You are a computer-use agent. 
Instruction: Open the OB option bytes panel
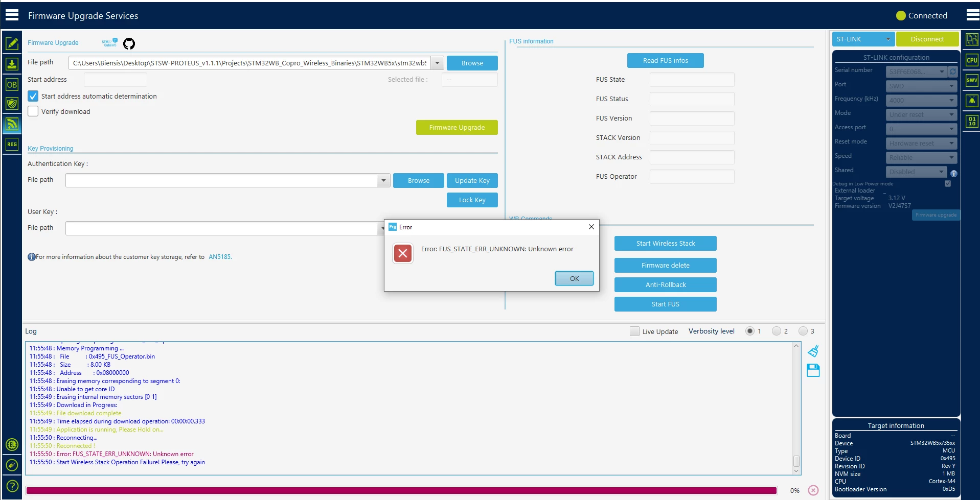point(12,84)
